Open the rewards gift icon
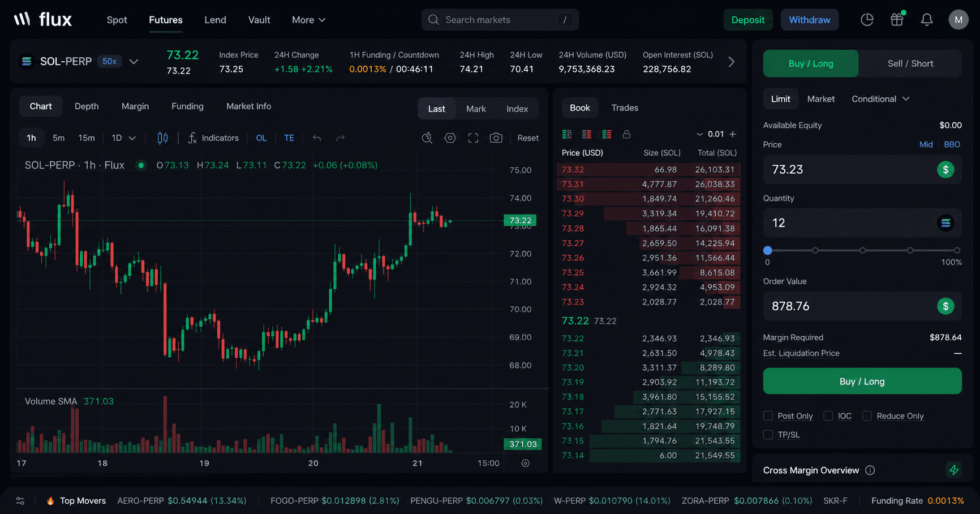Image resolution: width=980 pixels, height=514 pixels. tap(897, 20)
